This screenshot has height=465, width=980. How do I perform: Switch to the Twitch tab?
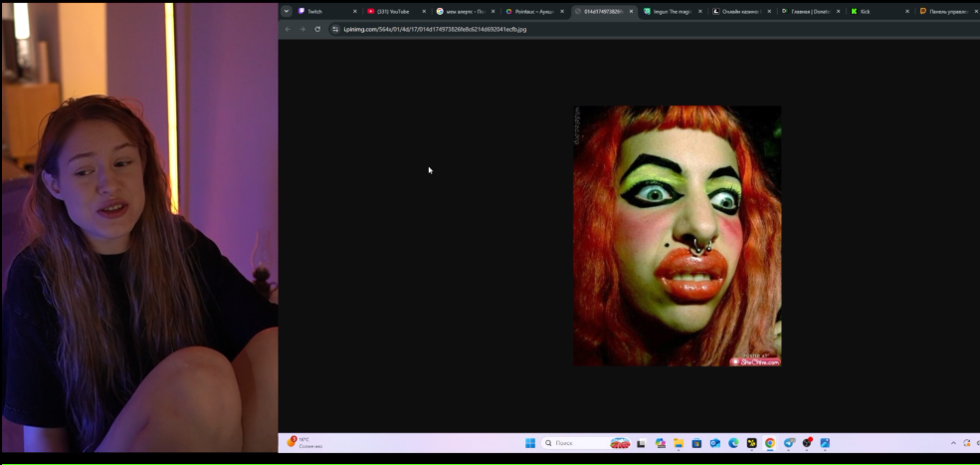[x=327, y=11]
